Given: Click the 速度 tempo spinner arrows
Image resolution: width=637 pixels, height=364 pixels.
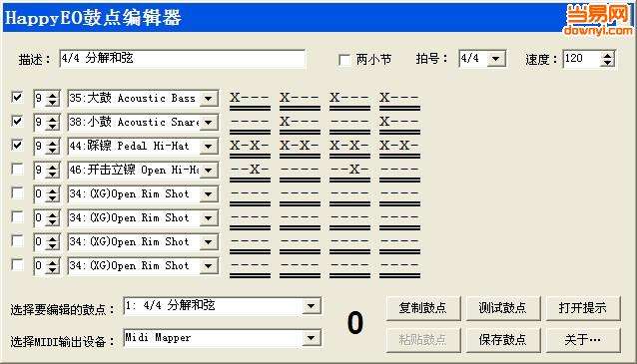Looking at the screenshot, I should click(607, 59).
